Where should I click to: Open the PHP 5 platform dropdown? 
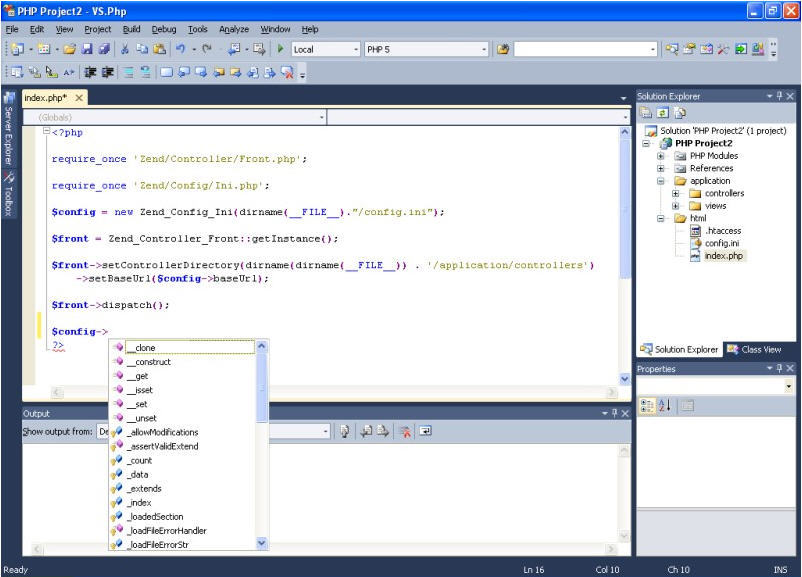484,50
